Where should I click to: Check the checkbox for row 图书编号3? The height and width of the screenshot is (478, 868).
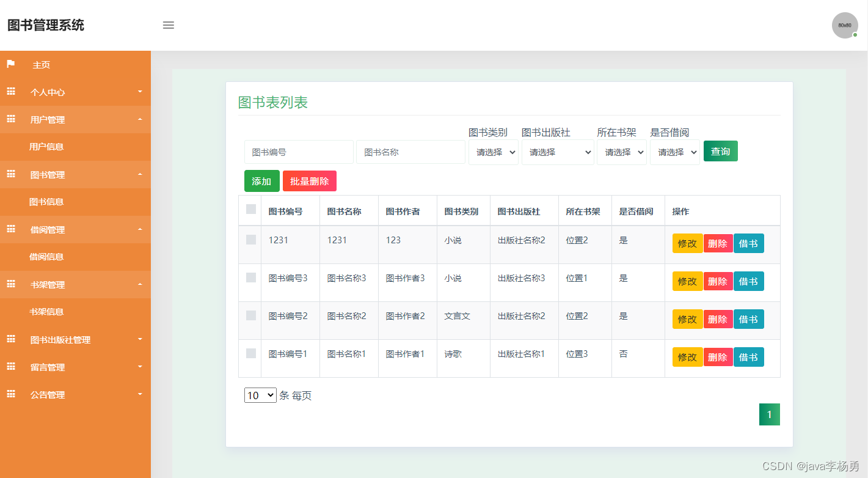tap(251, 278)
